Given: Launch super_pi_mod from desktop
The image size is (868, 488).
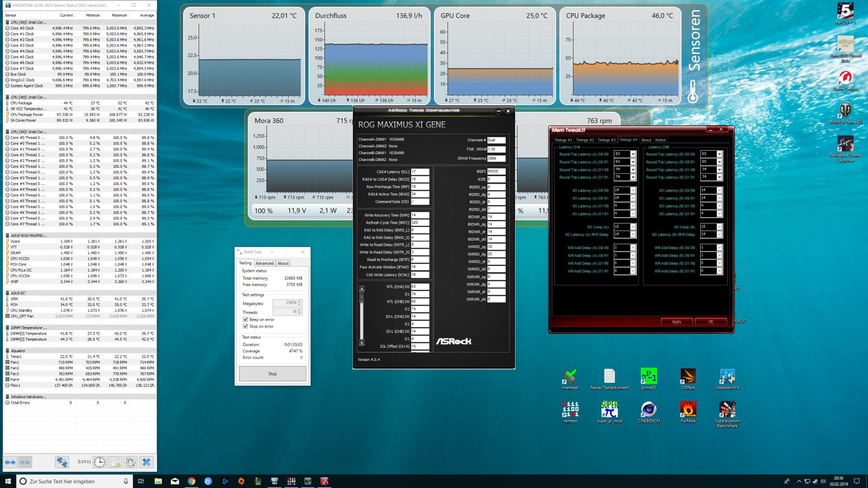Looking at the screenshot, I should pos(609,412).
